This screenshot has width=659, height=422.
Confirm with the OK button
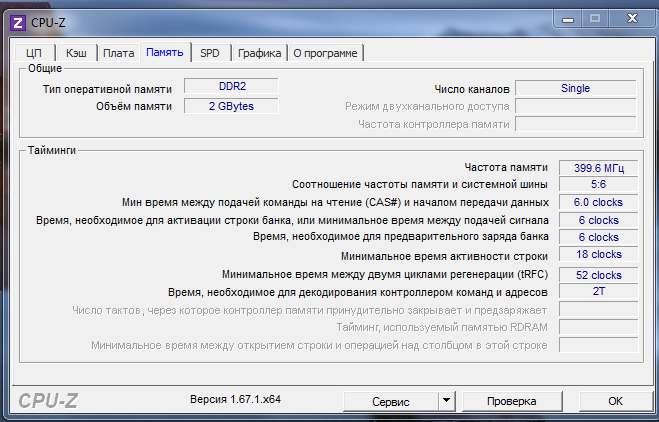click(615, 401)
